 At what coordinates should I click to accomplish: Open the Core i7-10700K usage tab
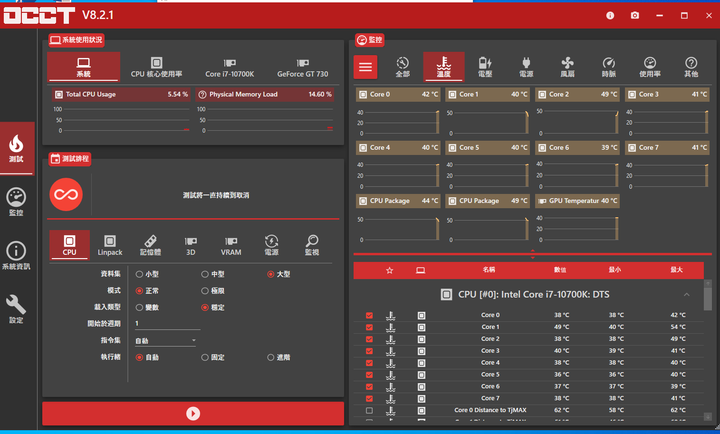[x=230, y=67]
